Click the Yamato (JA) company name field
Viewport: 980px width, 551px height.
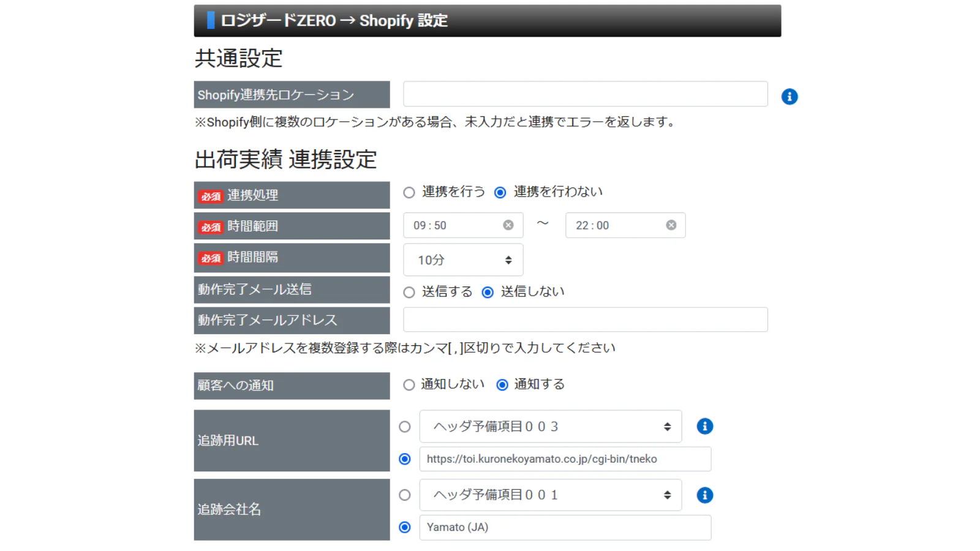point(565,527)
